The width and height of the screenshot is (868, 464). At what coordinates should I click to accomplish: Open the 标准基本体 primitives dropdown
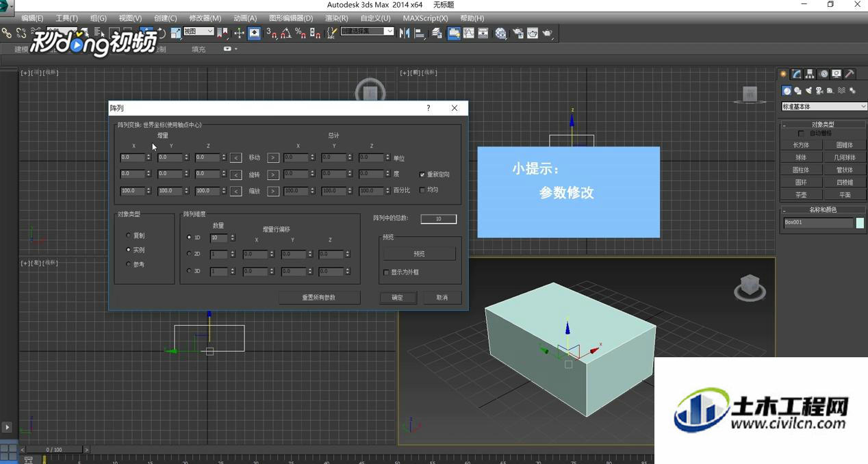(824, 107)
